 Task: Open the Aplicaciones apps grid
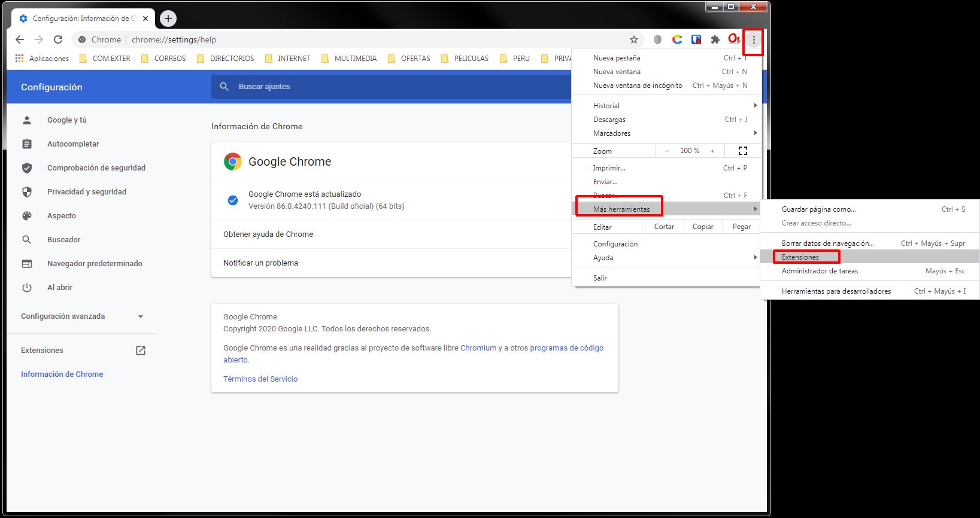(42, 59)
